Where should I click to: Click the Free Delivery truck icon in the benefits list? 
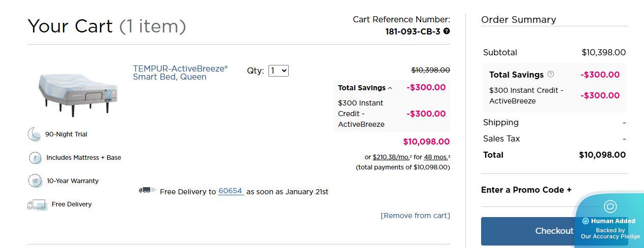click(x=37, y=204)
